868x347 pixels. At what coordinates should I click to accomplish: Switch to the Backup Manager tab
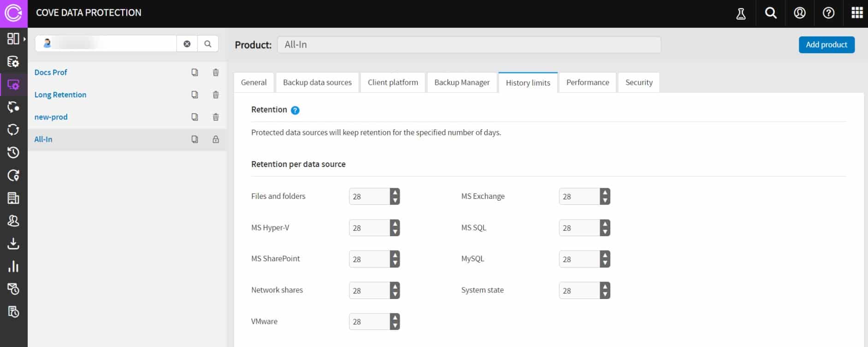[x=462, y=83]
